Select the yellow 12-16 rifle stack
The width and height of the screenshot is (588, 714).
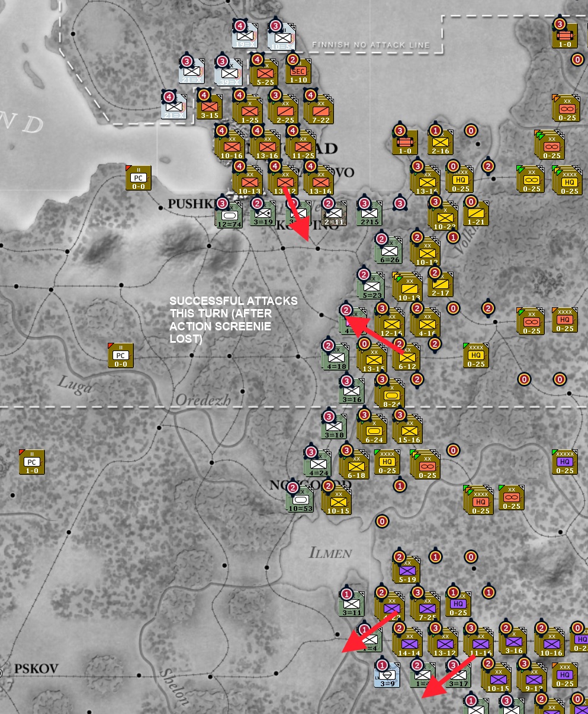[x=390, y=321]
